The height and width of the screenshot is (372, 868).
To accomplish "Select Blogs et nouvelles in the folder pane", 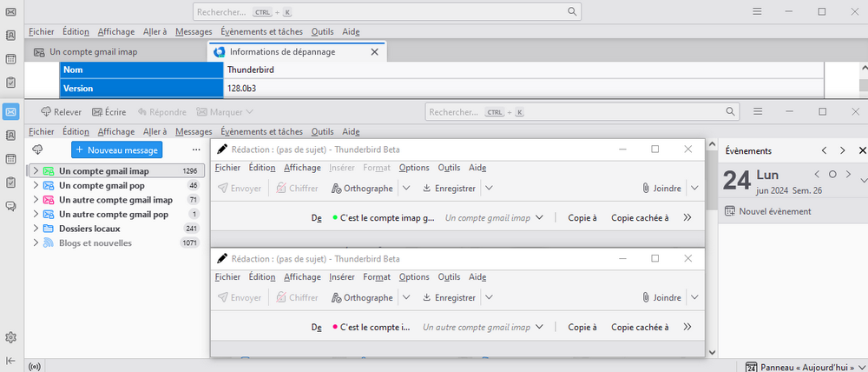I will [x=115, y=242].
